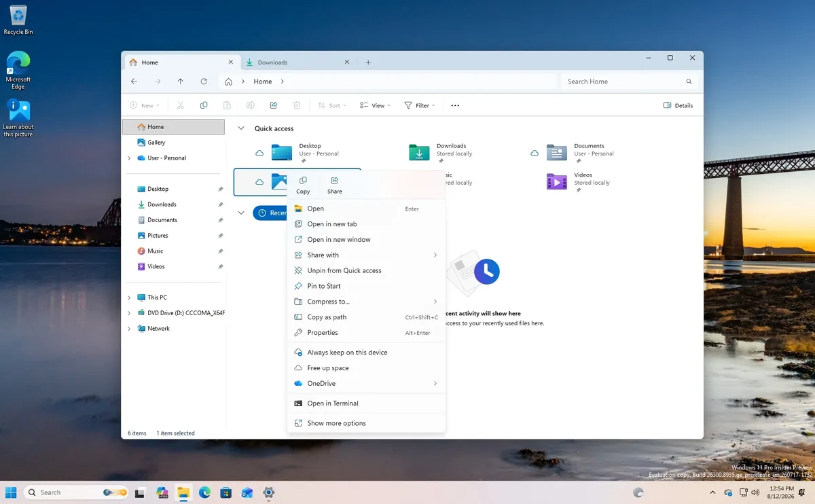
Task: Toggle the Details pane
Action: (x=678, y=105)
